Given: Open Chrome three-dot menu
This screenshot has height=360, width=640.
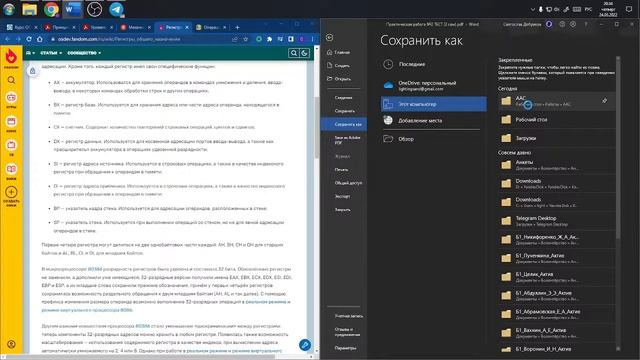Looking at the screenshot, I should [313, 39].
